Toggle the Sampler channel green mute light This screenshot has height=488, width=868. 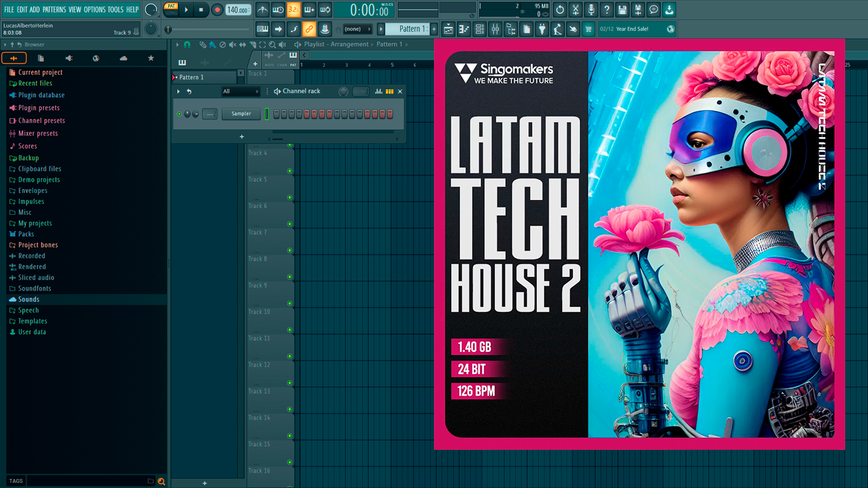click(179, 114)
